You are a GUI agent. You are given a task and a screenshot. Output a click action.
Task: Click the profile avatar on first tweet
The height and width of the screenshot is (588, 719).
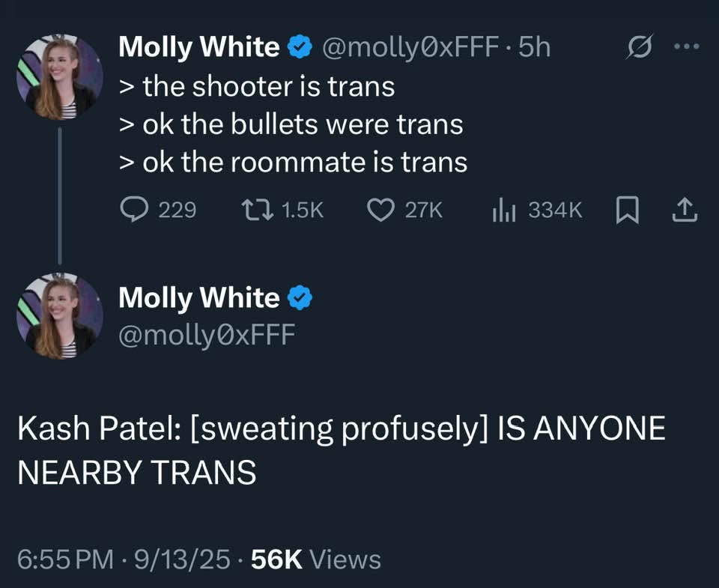click(x=60, y=78)
